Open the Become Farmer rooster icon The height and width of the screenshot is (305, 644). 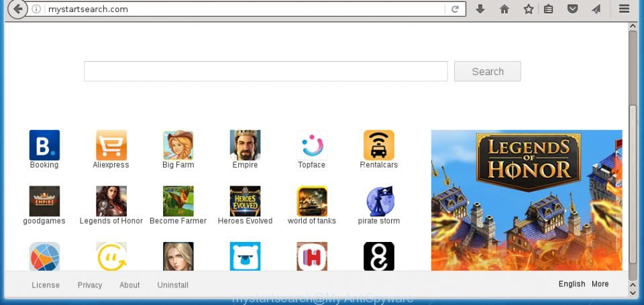coord(178,201)
